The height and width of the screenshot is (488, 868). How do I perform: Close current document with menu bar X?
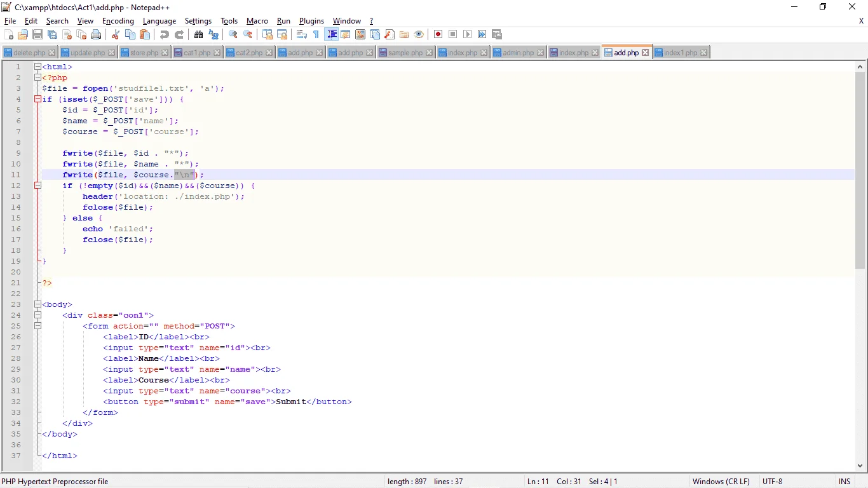[861, 21]
